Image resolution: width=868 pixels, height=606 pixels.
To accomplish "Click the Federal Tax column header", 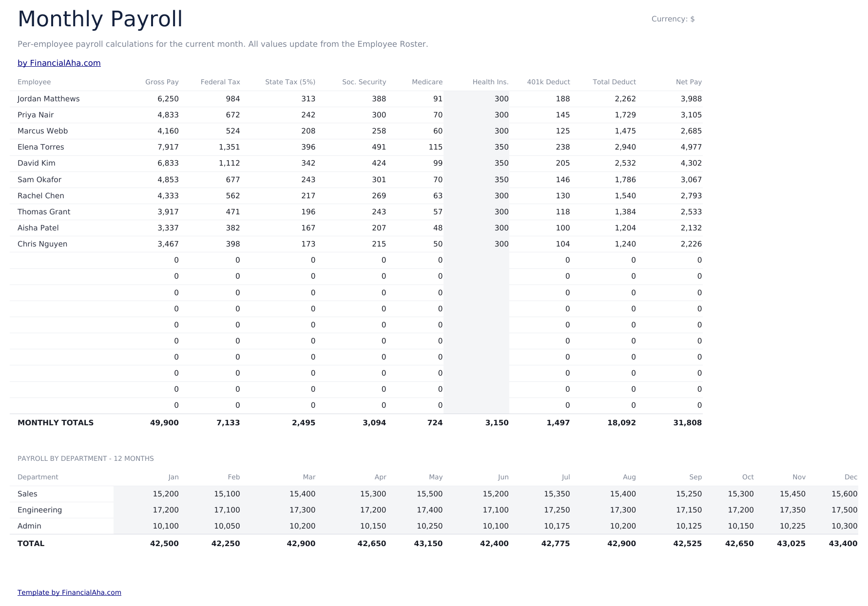I will pyautogui.click(x=220, y=82).
